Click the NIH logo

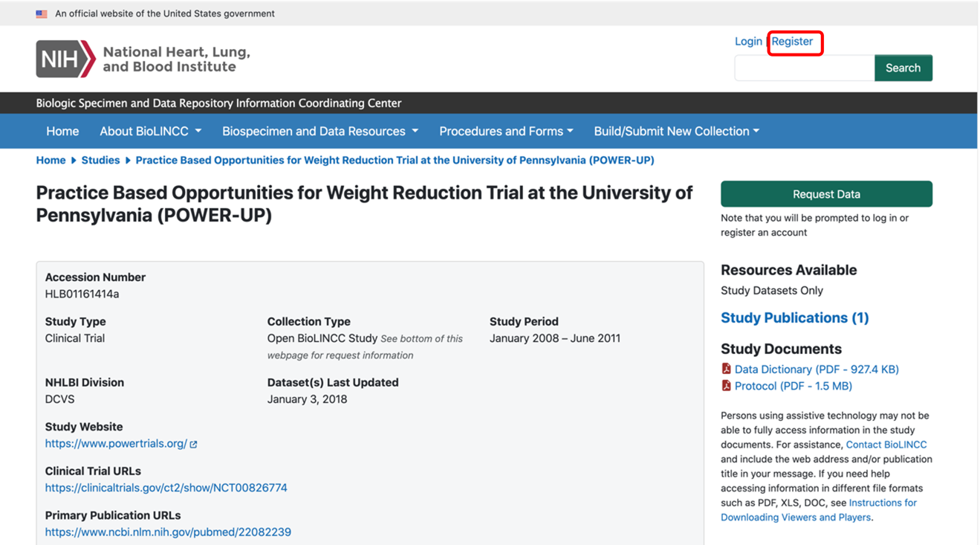point(66,59)
